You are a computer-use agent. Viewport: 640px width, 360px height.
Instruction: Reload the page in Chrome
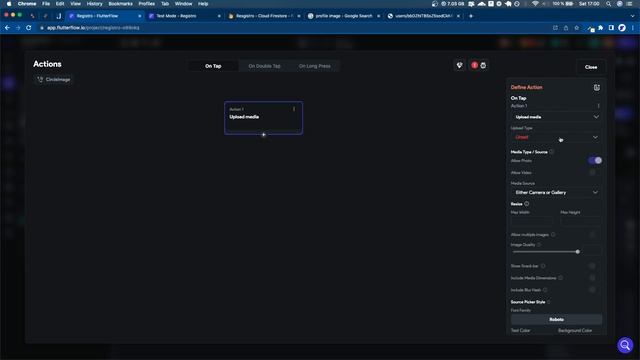click(x=29, y=28)
